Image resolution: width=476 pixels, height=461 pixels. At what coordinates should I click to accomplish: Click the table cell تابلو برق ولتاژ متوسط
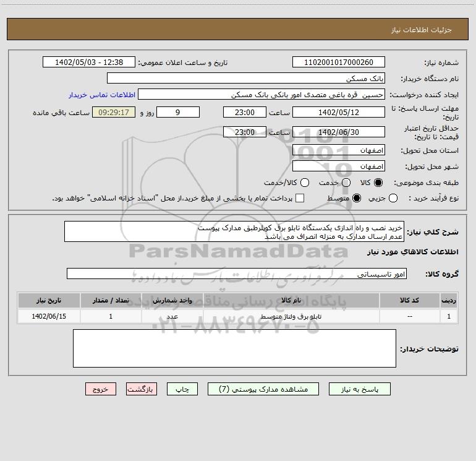[x=291, y=317]
